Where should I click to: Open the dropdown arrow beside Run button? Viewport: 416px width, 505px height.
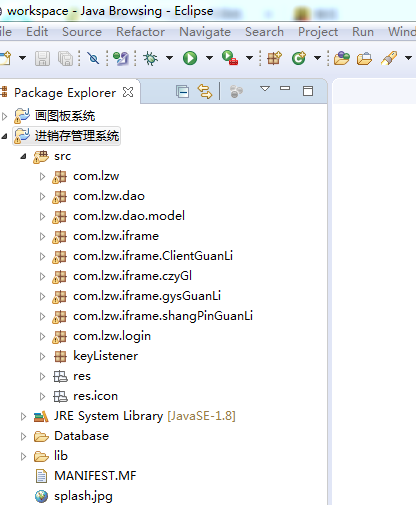(209, 58)
